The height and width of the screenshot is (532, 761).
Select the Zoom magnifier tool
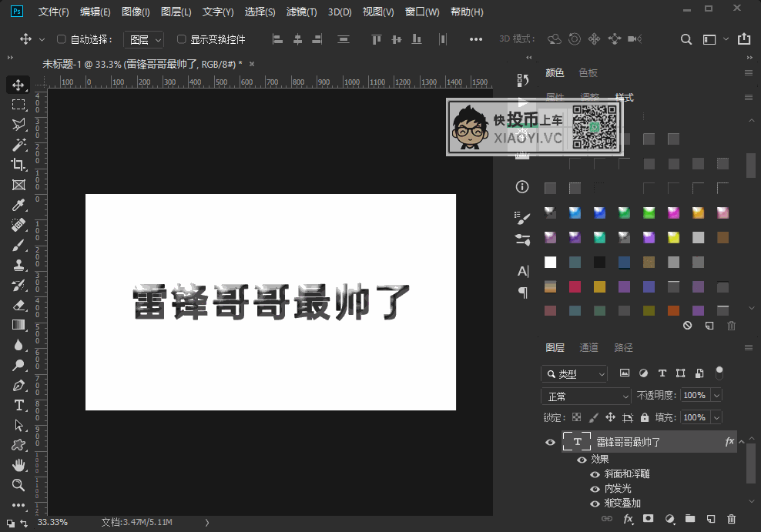[18, 485]
